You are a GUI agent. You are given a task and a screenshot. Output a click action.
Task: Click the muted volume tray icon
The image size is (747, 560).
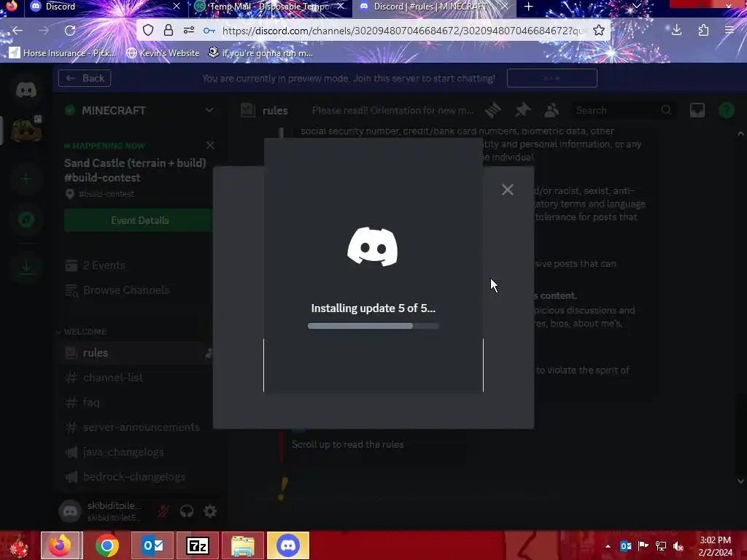pos(678,546)
